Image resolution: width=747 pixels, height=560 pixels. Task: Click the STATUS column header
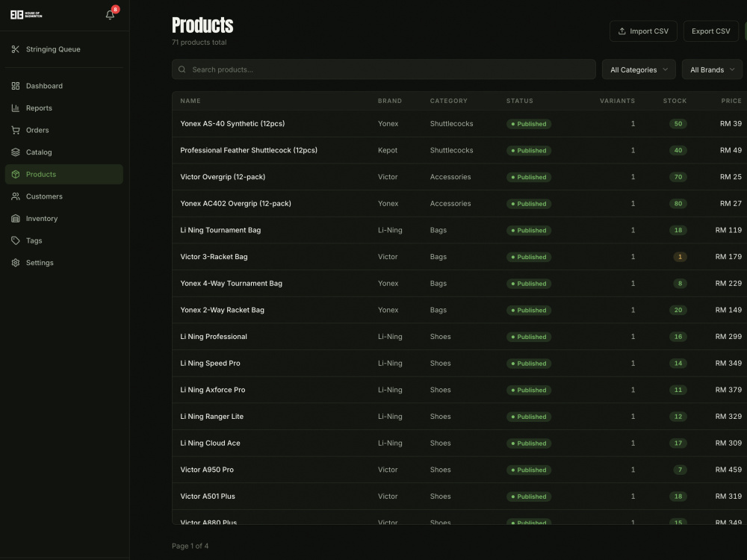(x=520, y=101)
